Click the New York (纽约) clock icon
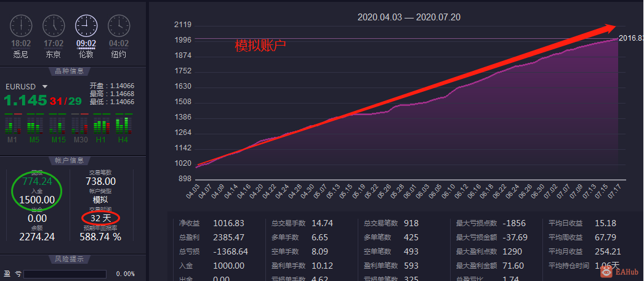 119,25
